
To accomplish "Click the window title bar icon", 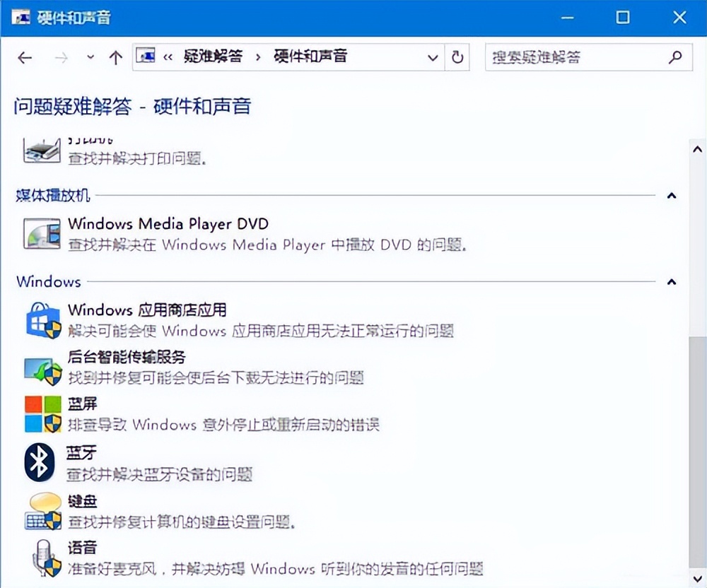I will (21, 18).
